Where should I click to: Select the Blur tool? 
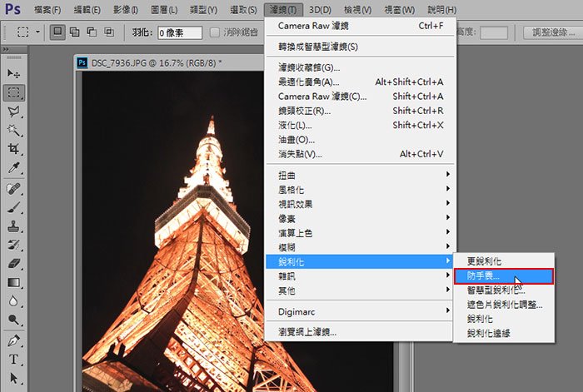(x=14, y=301)
